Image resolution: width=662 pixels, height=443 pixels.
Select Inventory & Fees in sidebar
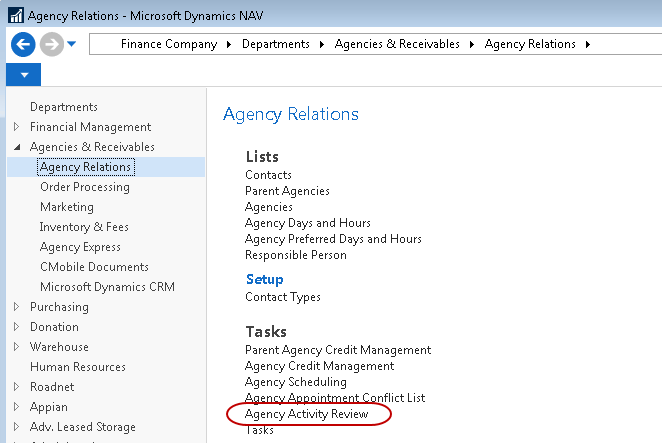[84, 227]
